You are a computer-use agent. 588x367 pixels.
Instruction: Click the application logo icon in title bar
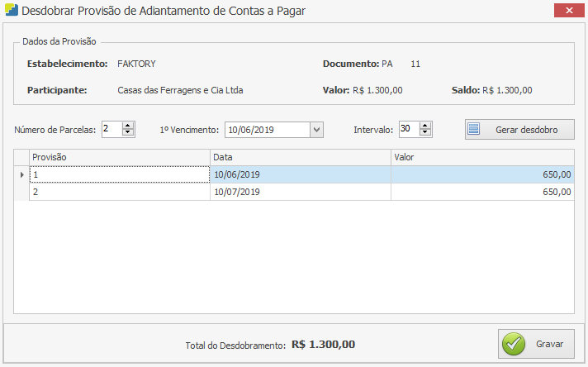pos(11,12)
